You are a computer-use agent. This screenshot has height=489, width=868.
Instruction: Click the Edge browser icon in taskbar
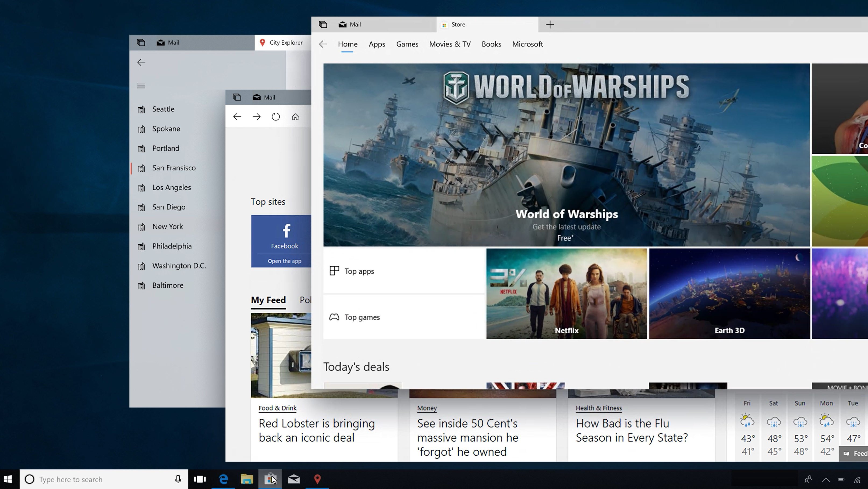(x=222, y=479)
